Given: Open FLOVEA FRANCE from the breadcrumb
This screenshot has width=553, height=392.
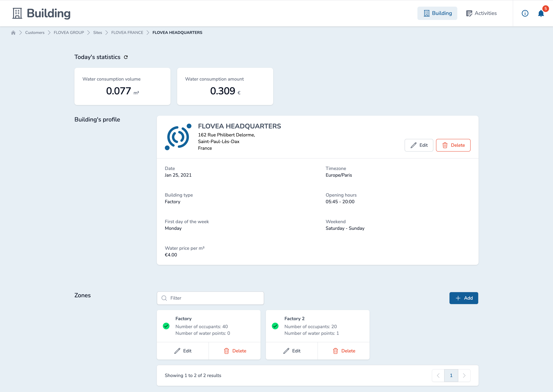Looking at the screenshot, I should click(127, 32).
